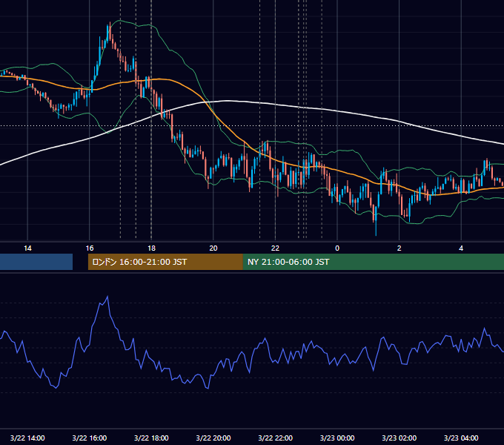This screenshot has width=504, height=445.
Task: Click the 3/23 00:00 time label
Action: point(337,438)
